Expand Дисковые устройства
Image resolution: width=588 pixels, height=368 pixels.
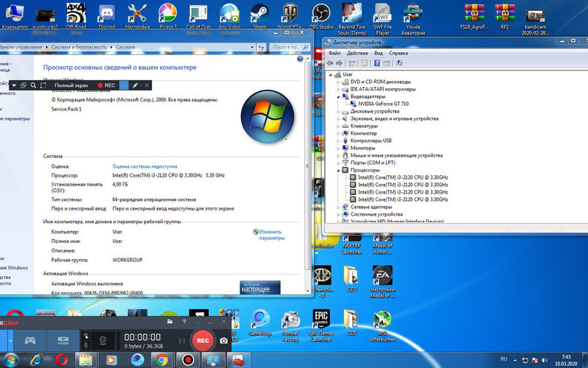[x=338, y=111]
